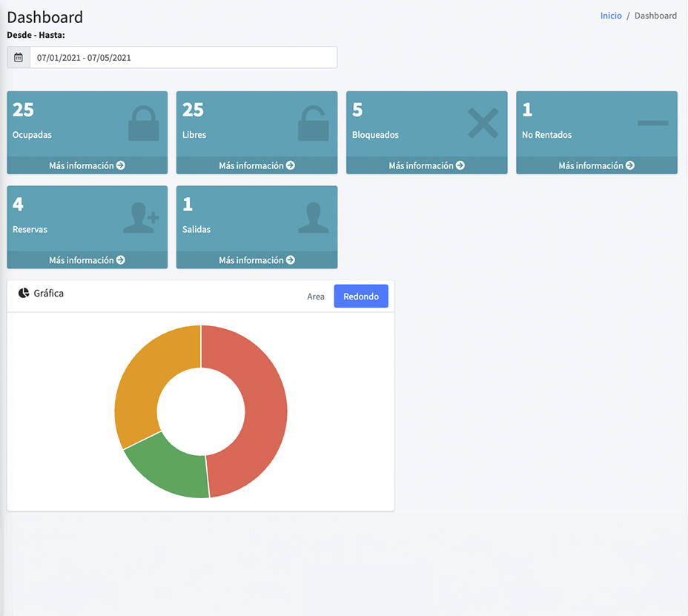This screenshot has width=688, height=616.
Task: Select the Redondo chart tab
Action: tap(361, 297)
